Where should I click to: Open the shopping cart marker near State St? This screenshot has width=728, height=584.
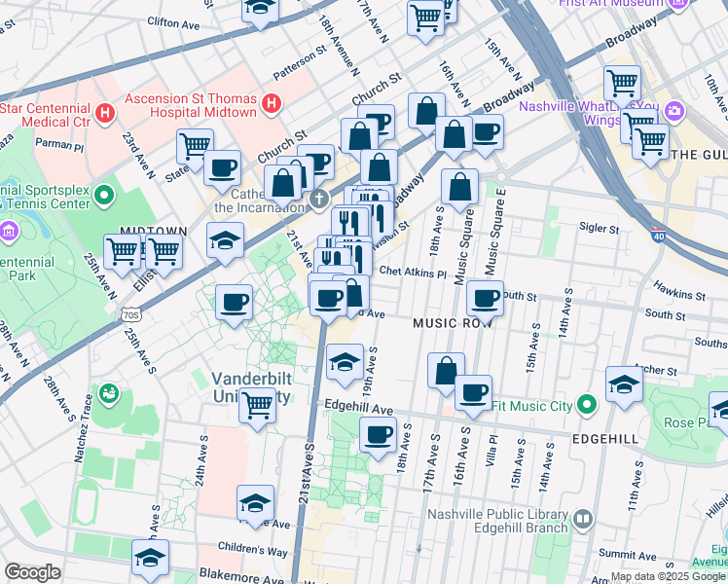pos(195,145)
